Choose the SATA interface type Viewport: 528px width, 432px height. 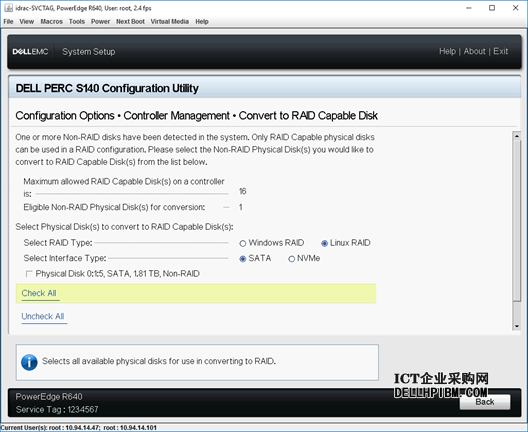[242, 259]
